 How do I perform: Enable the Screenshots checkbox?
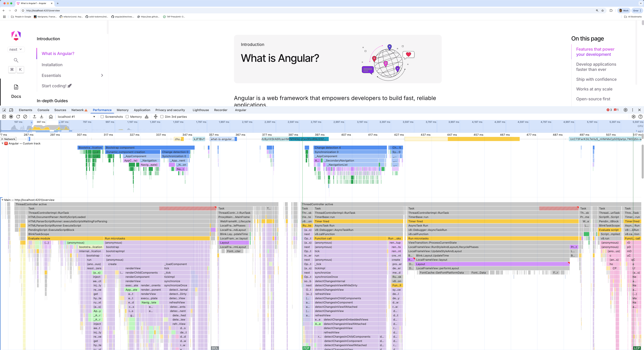tap(102, 117)
